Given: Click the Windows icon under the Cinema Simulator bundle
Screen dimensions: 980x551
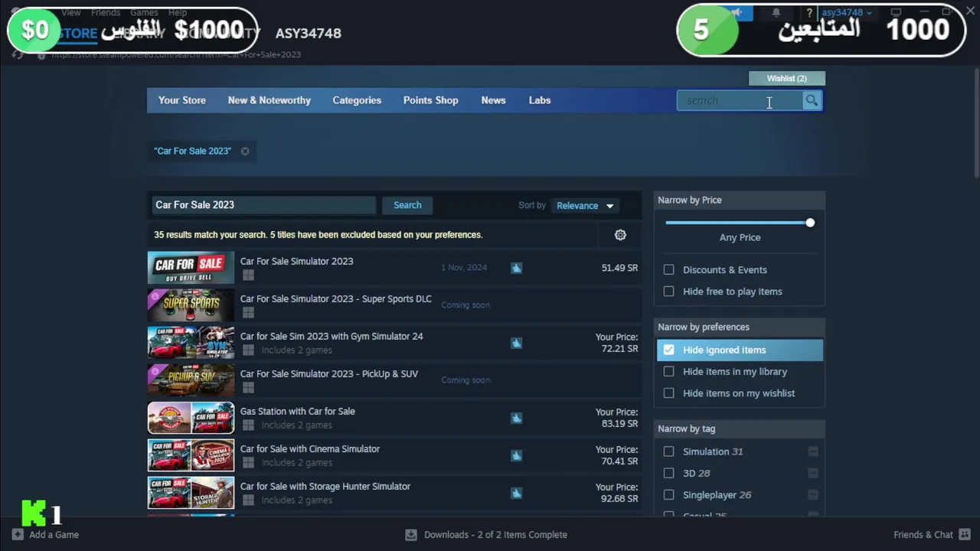Looking at the screenshot, I should coord(248,462).
